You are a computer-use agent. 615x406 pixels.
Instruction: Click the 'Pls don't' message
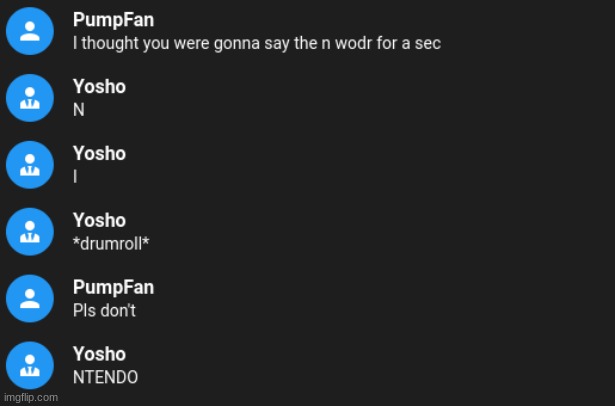pos(104,311)
